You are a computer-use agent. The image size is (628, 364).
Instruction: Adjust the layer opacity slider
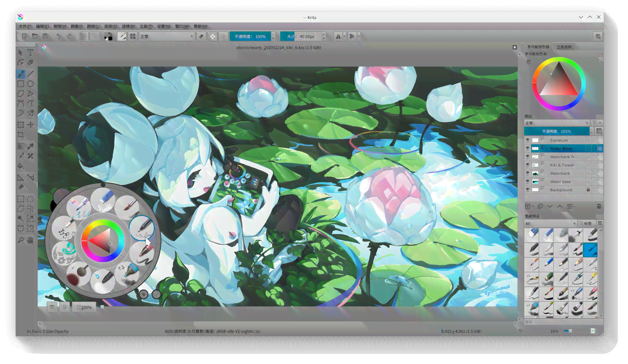tap(557, 131)
